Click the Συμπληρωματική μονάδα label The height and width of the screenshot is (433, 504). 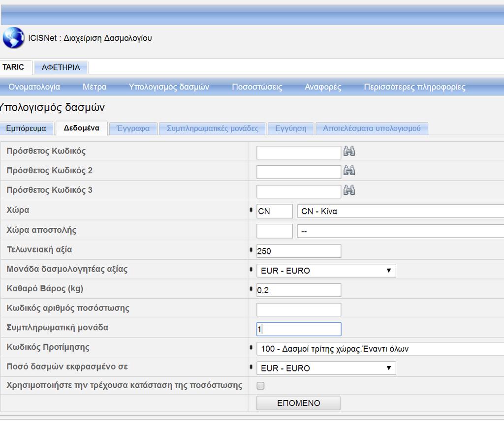[x=57, y=328]
